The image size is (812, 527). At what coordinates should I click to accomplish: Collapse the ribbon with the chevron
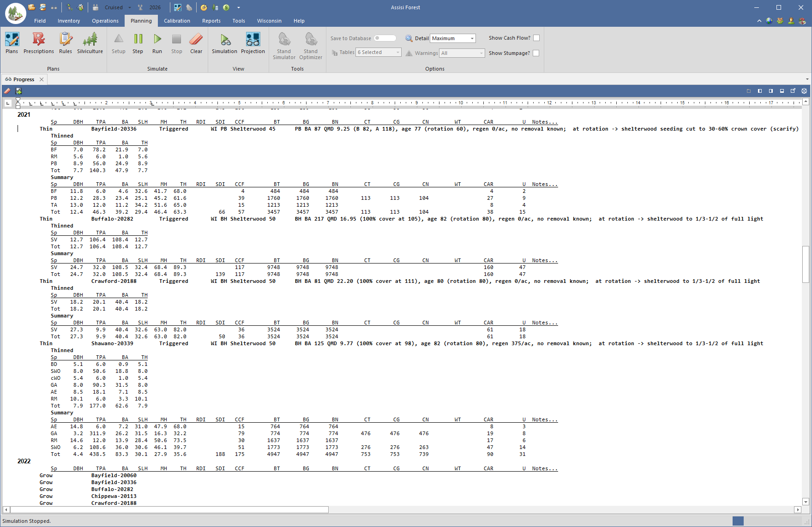pyautogui.click(x=759, y=21)
